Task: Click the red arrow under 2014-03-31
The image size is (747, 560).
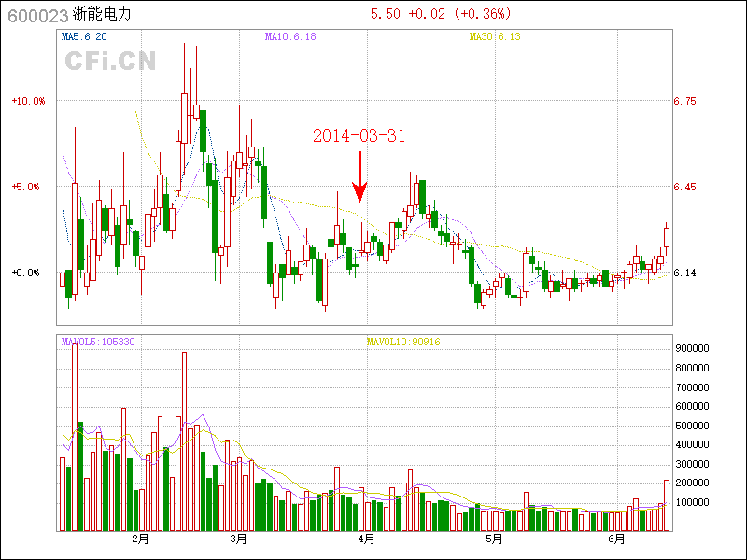Action: [359, 177]
